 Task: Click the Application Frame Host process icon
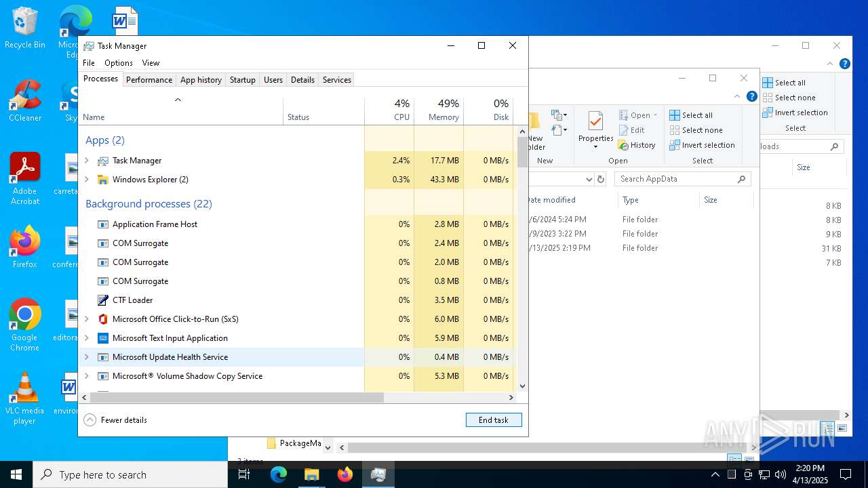coord(103,224)
